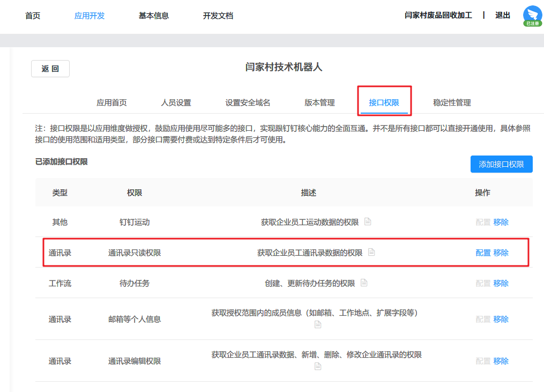This screenshot has height=392, width=544.
Task: Open 基本信息 in top navigation
Action: [154, 16]
